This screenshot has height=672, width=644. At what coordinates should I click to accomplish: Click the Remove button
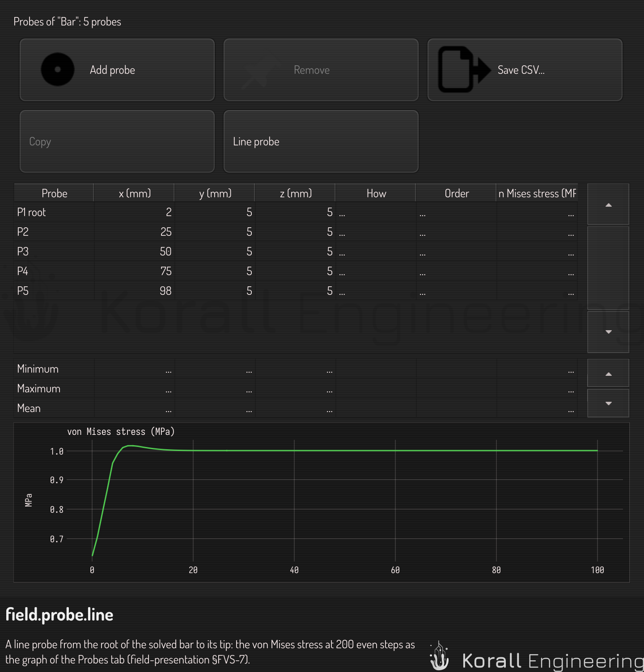pos(321,70)
